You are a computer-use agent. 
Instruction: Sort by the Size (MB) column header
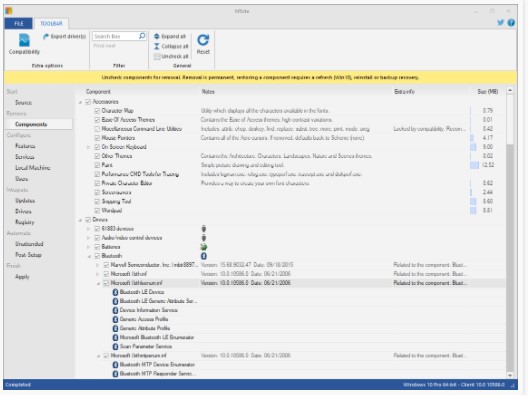(487, 92)
